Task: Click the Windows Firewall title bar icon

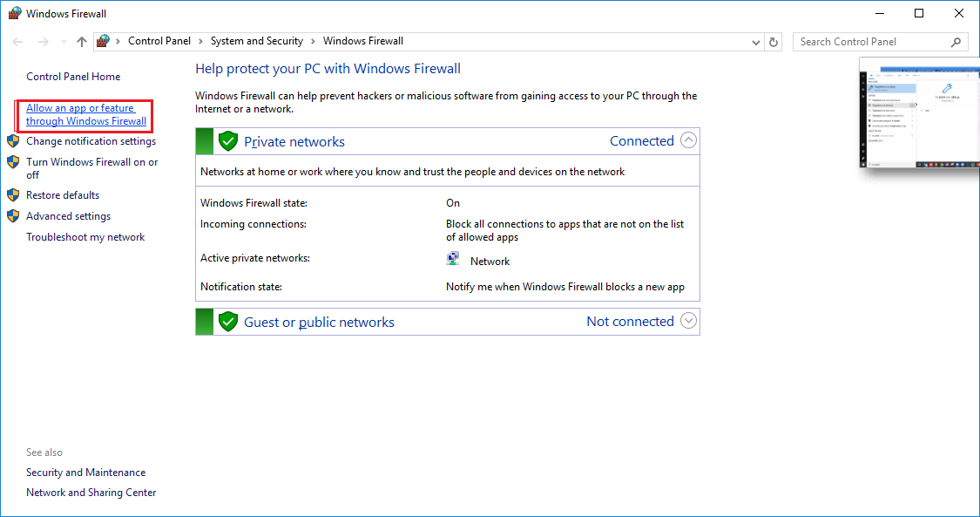Action: click(x=15, y=13)
